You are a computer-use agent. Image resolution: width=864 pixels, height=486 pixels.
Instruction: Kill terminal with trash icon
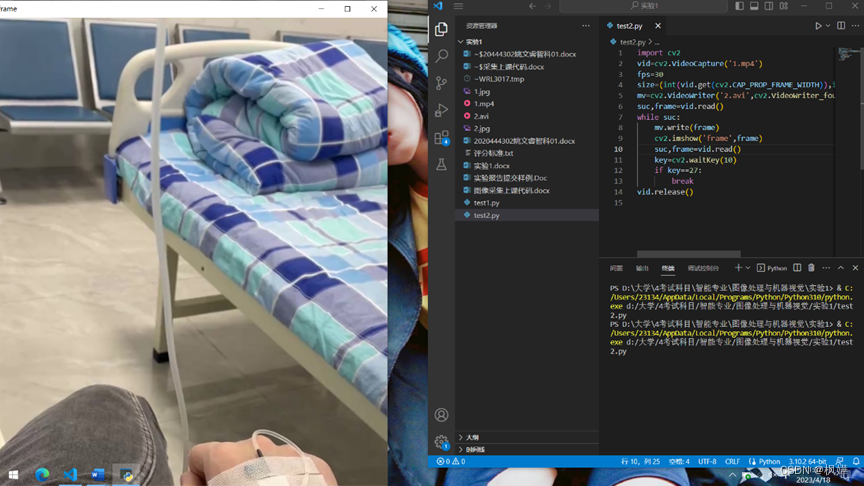click(811, 268)
